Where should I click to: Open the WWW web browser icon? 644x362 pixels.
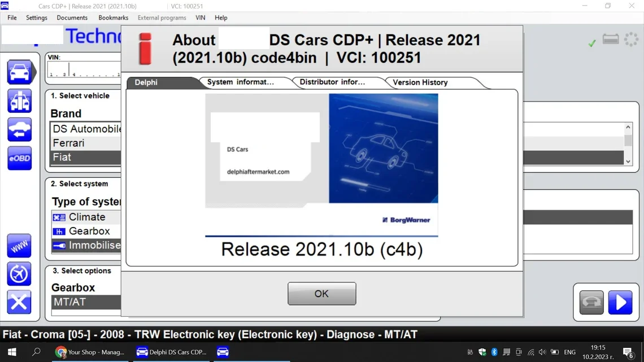(19, 246)
